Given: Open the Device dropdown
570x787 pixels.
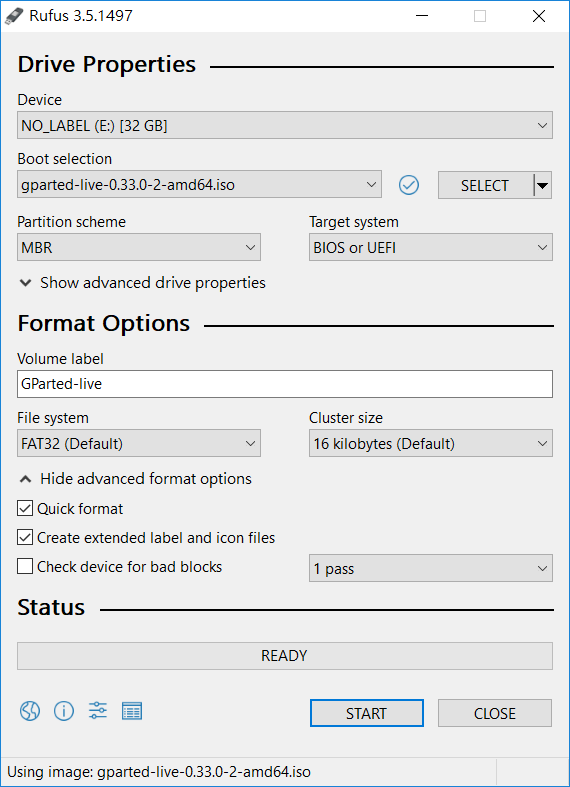Looking at the screenshot, I should [x=285, y=125].
